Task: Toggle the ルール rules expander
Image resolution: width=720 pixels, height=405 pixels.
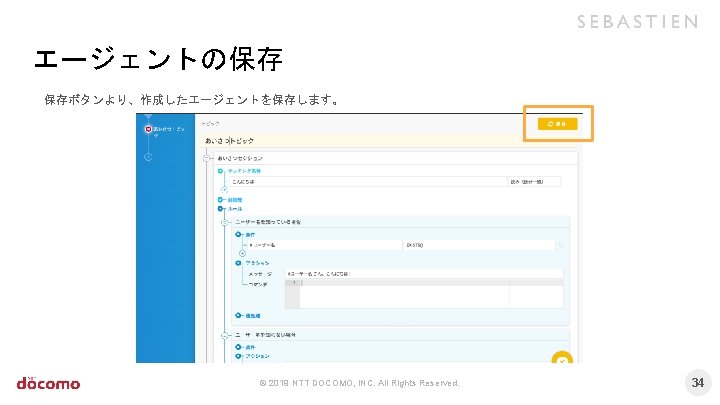Action: [x=220, y=209]
